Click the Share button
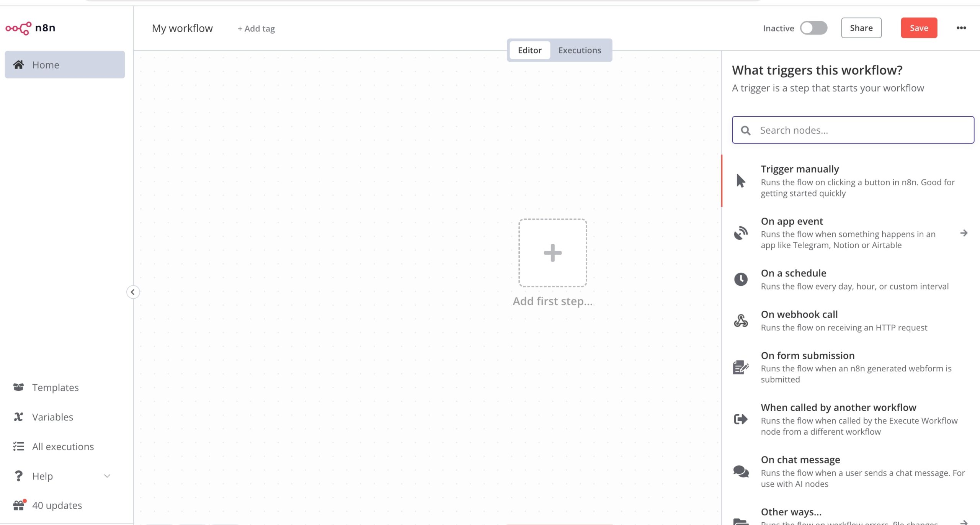Viewport: 980px width, 525px height. [861, 28]
